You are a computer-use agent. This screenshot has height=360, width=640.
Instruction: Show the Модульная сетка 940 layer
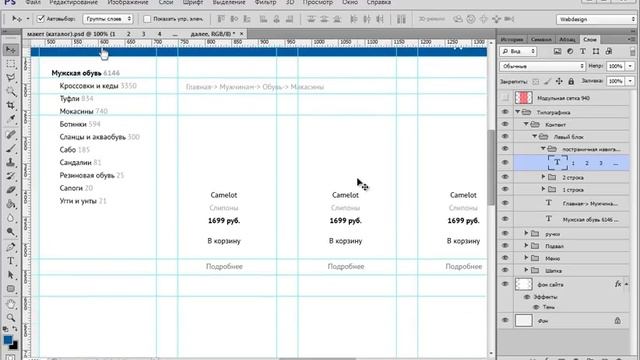(505, 98)
